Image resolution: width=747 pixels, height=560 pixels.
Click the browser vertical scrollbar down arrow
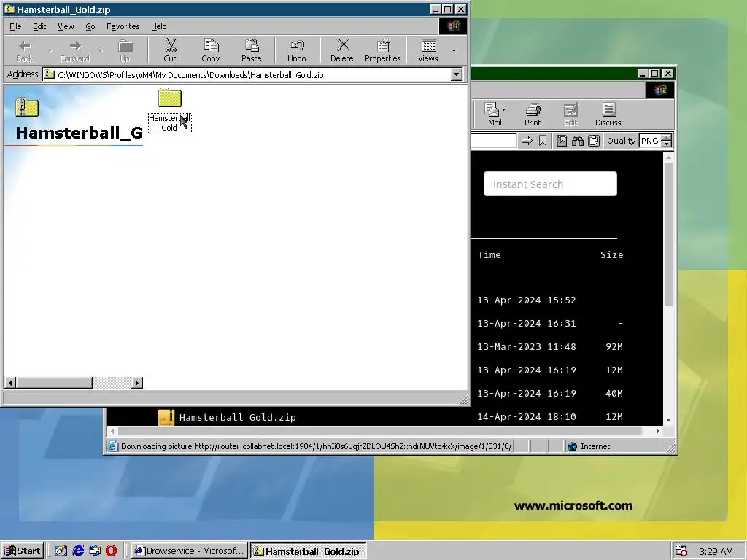click(668, 419)
